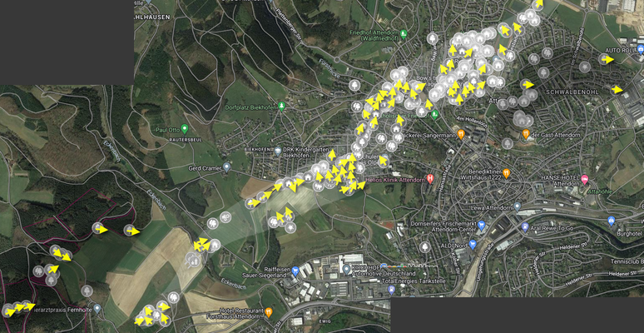Open Raiffeisen Sauer-Siegerland shopping cart icon

coord(295,271)
